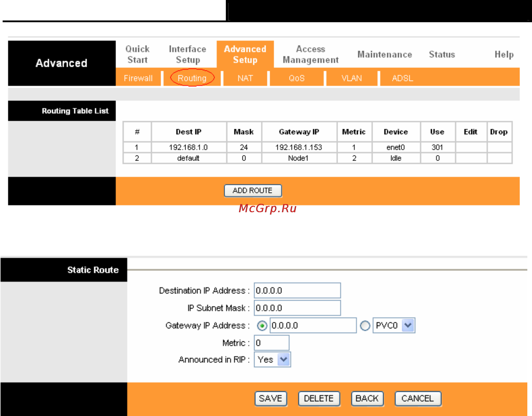Go to the Maintenance tab
532x416 pixels.
coord(385,54)
